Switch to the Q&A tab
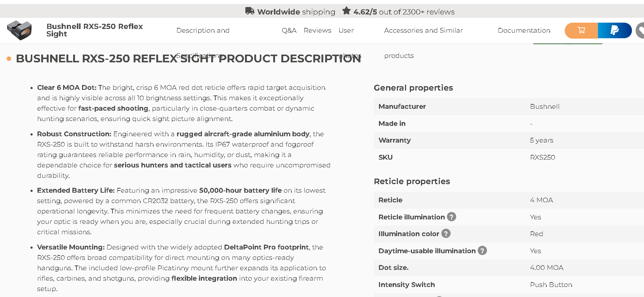This screenshot has width=644, height=297. [289, 30]
